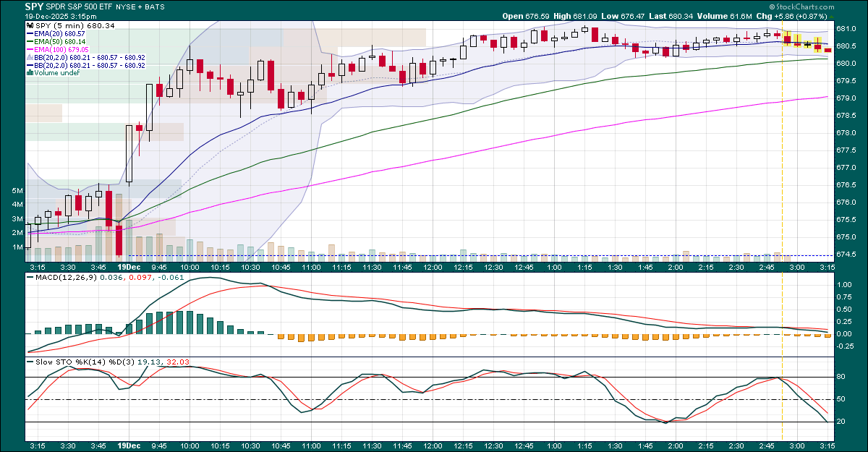Click the EMA(20) 680.57 legend text
This screenshot has height=452, width=868.
pos(60,34)
